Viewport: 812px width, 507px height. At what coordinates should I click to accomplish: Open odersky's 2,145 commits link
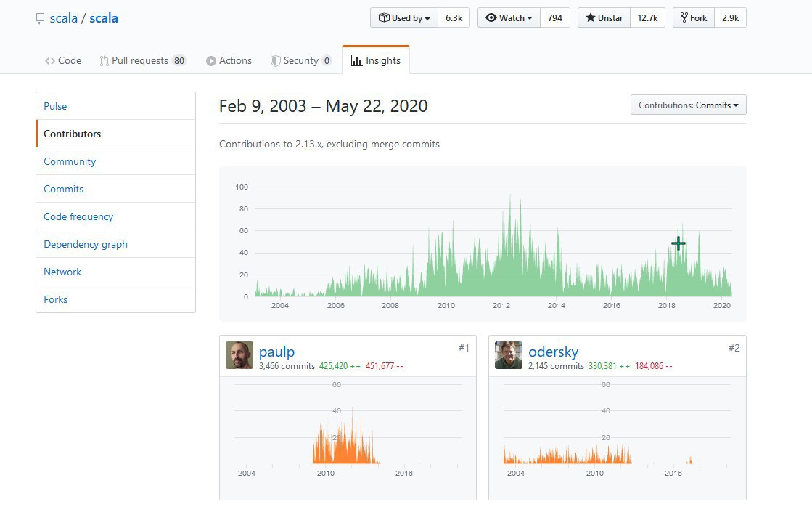(x=556, y=366)
